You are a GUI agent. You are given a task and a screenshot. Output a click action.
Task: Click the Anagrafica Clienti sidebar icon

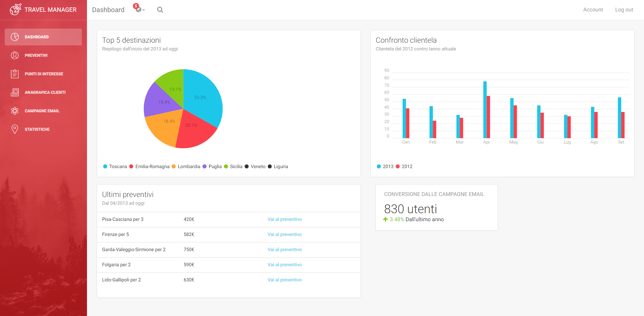(15, 92)
